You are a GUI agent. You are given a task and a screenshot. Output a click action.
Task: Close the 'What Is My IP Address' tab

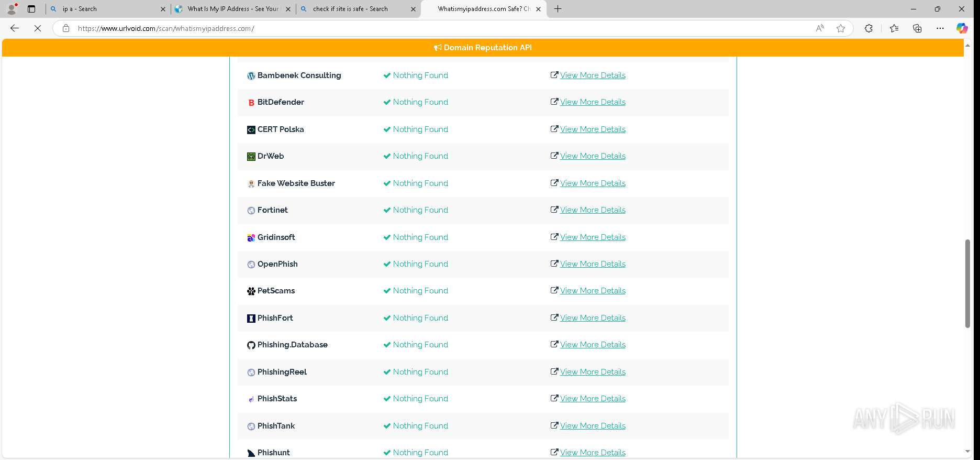[x=288, y=9]
